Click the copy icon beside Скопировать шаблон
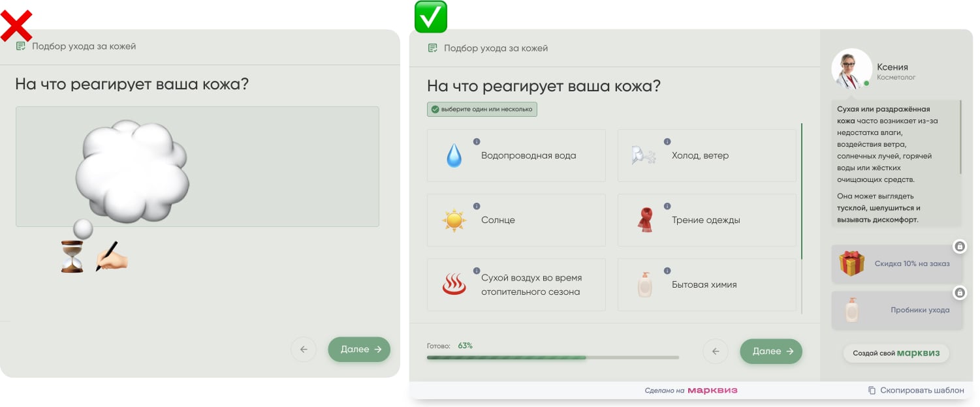Viewport: 980px width, 407px height. [872, 389]
